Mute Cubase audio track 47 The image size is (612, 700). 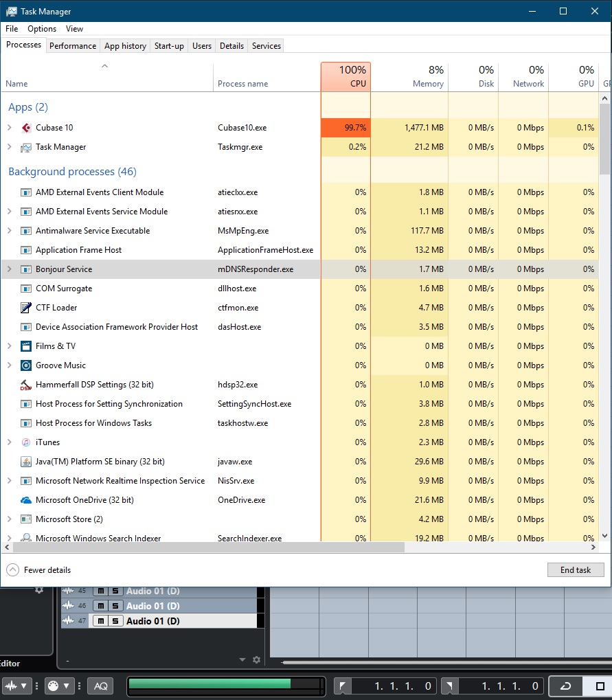pos(100,621)
